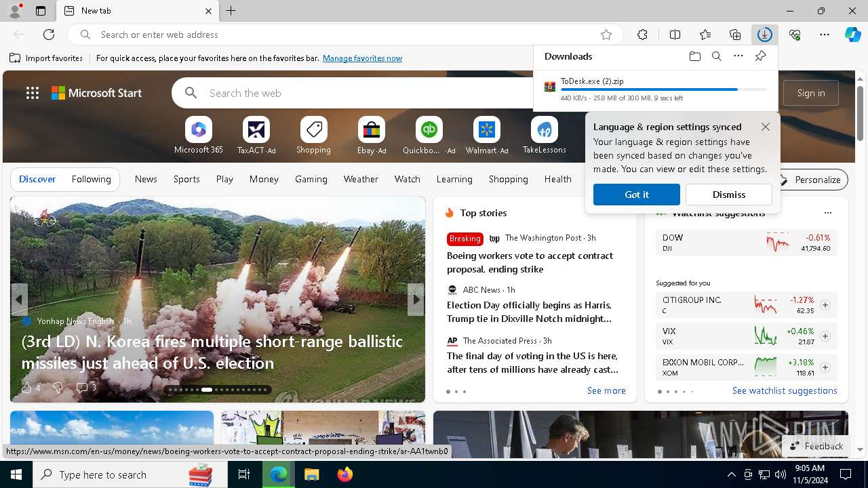The width and height of the screenshot is (868, 488).
Task: Click the Downloads toolbar icon
Action: tap(765, 35)
